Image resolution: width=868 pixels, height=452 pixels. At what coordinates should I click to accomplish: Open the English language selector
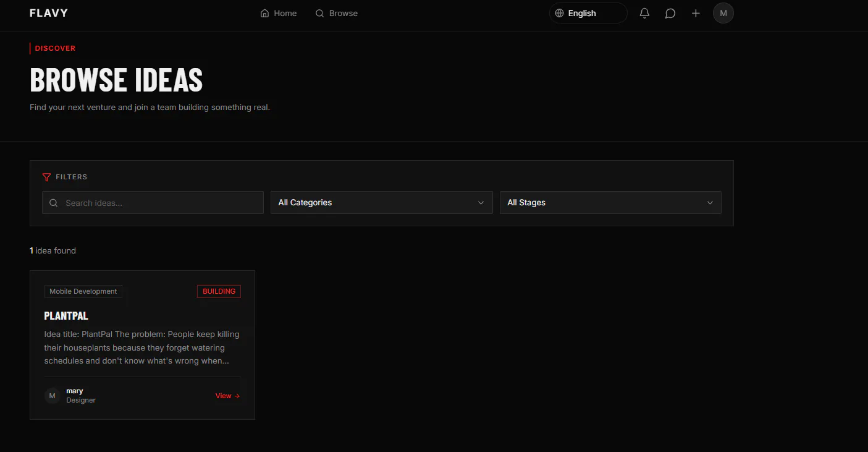tap(588, 13)
